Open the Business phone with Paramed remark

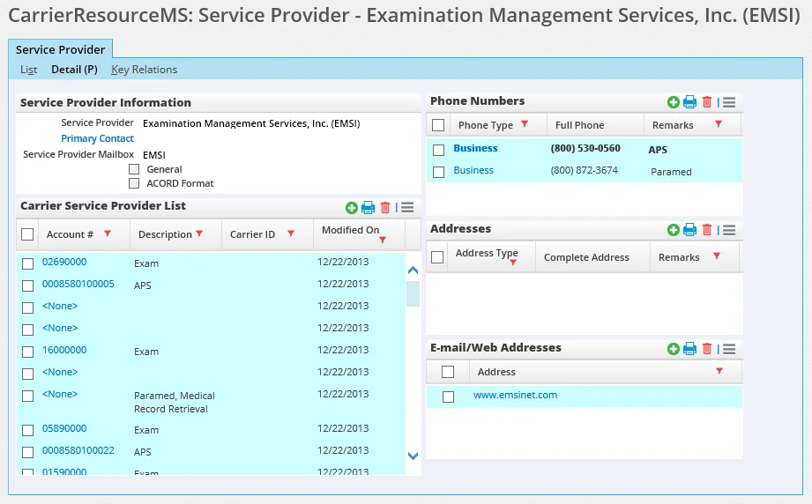click(x=473, y=170)
